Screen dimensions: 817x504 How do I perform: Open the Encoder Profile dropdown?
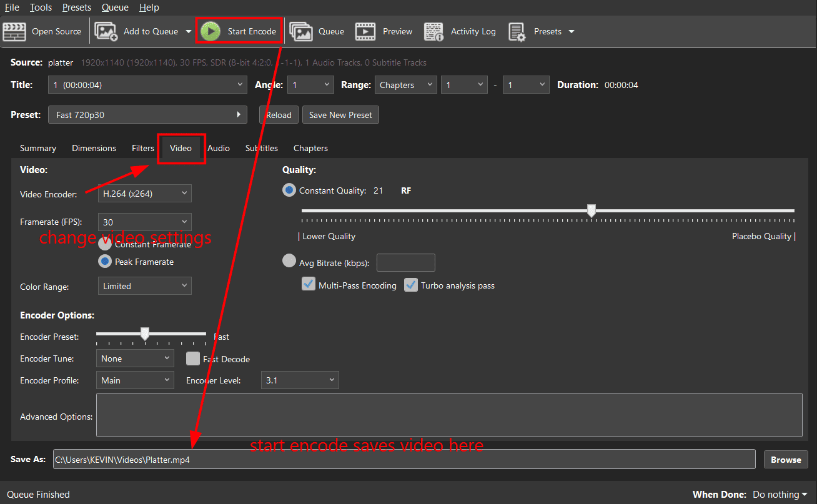pos(135,380)
